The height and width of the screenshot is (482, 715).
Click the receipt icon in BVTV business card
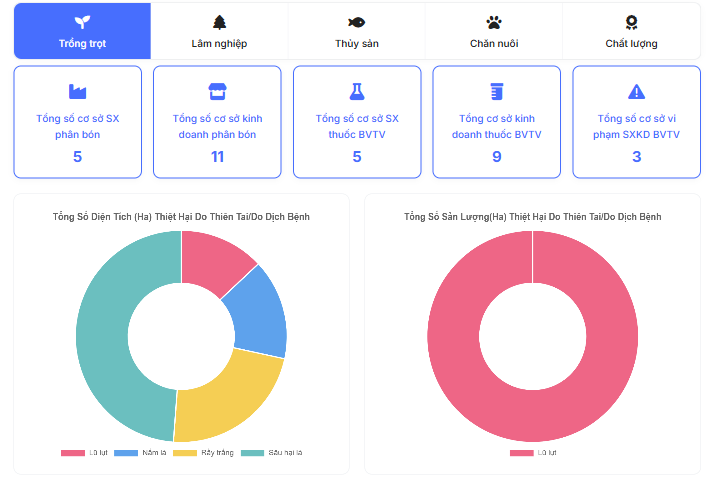coord(496,92)
